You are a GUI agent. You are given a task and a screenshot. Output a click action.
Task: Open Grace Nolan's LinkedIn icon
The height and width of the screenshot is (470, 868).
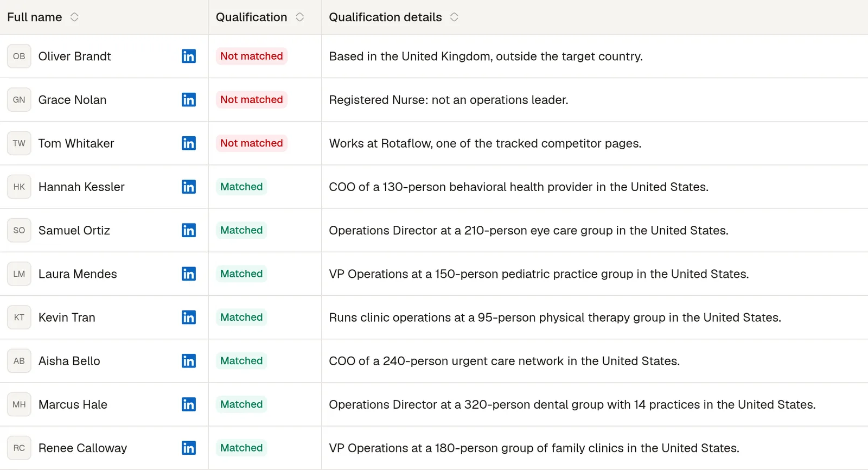pos(189,100)
